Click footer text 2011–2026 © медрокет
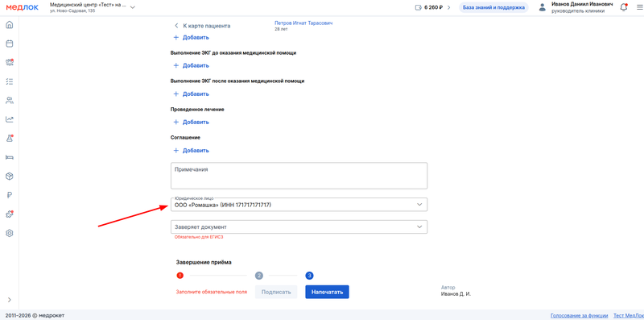The image size is (644, 320). tap(35, 315)
